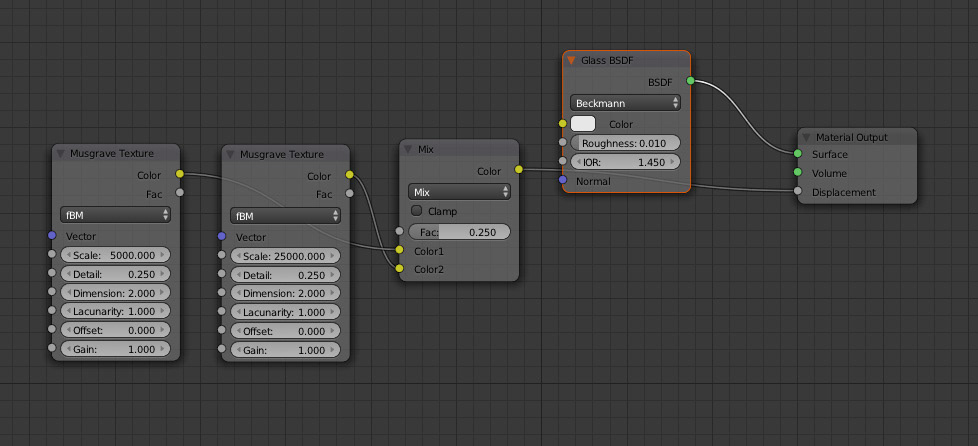Click the Normal input socket on Glass BSDF

pos(563,180)
